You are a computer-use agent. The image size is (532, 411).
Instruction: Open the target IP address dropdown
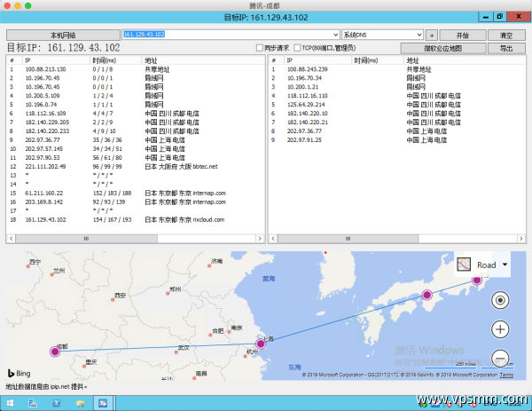click(x=335, y=35)
